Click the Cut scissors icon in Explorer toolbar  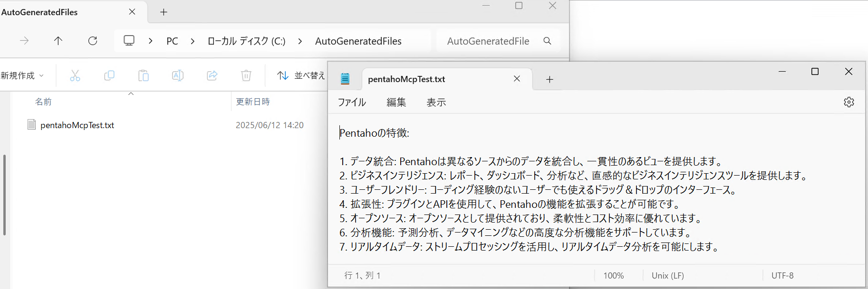pyautogui.click(x=75, y=75)
